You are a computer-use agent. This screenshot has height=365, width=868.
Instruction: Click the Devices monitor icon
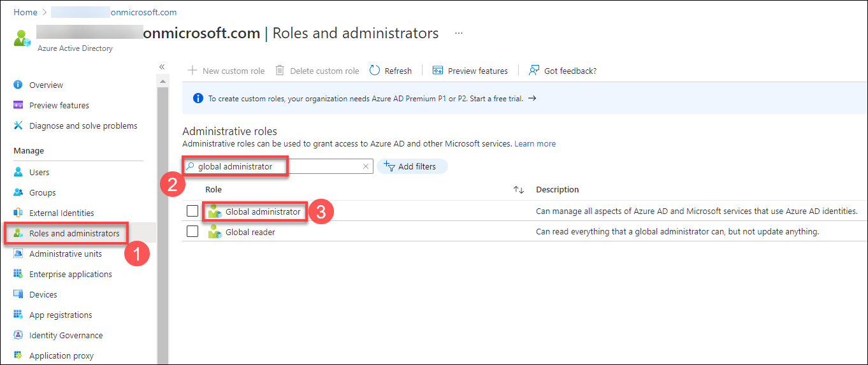coord(18,294)
